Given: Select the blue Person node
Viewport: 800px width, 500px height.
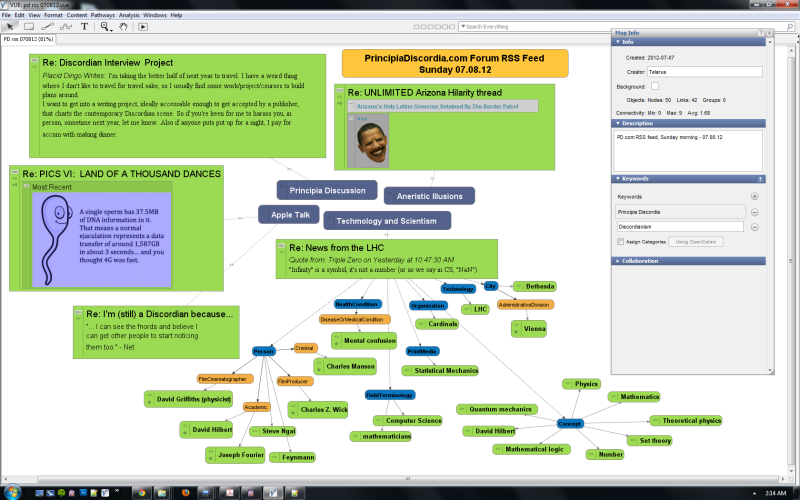Looking at the screenshot, I should (x=264, y=351).
